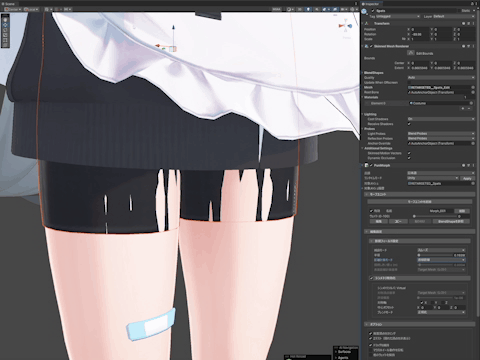
Task: Open object picker for Anchor Override
Action: (473, 143)
